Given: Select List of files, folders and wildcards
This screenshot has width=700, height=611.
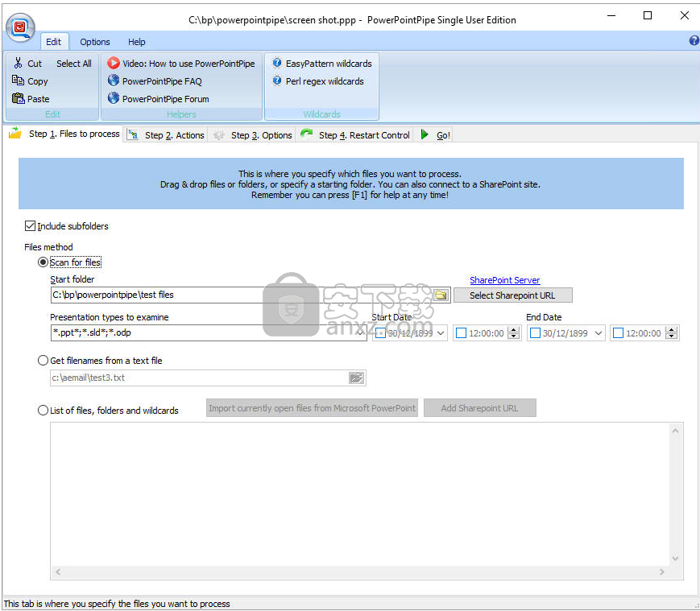Looking at the screenshot, I should coord(43,411).
